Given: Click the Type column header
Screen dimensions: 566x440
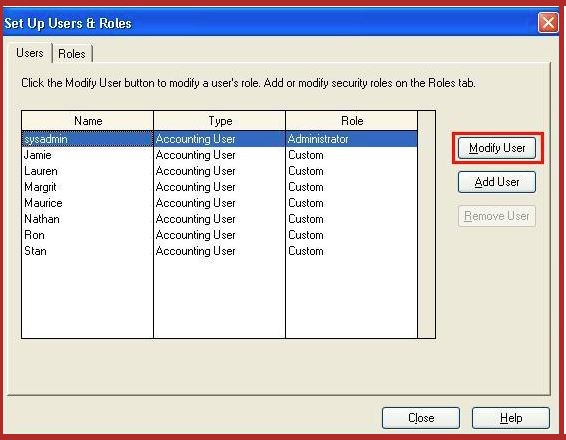Looking at the screenshot, I should (220, 121).
